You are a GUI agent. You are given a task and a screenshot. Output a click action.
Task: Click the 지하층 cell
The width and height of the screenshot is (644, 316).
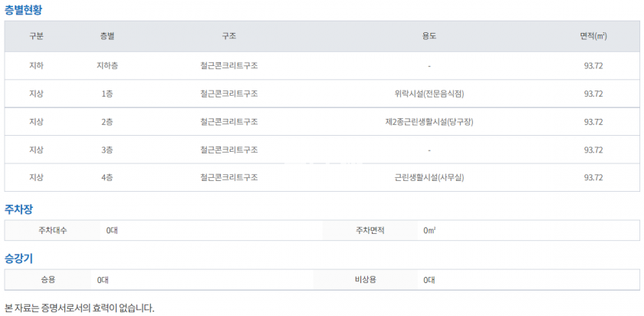tap(107, 66)
